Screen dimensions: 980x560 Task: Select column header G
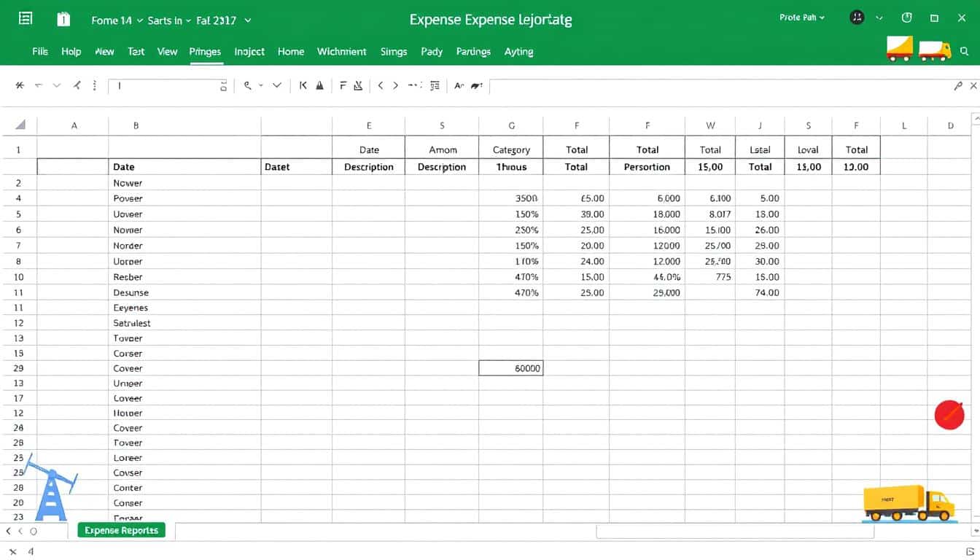coord(511,125)
